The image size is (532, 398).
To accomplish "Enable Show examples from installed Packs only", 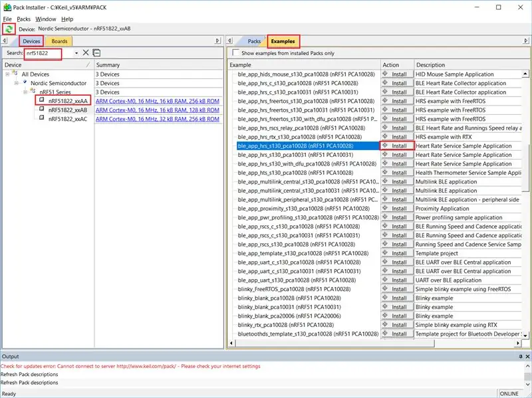I will pos(235,52).
